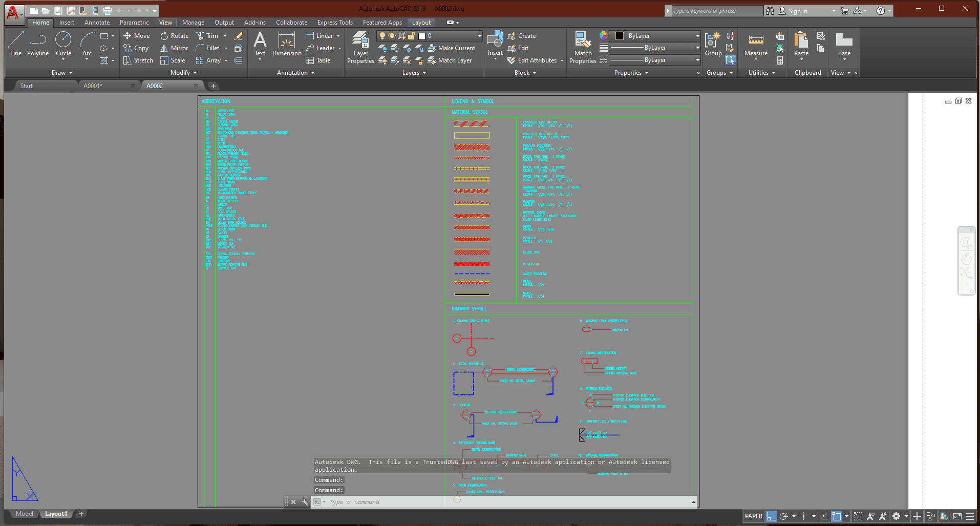Image resolution: width=980 pixels, height=526 pixels.
Task: Toggle PAPER space button in status bar
Action: (x=753, y=516)
